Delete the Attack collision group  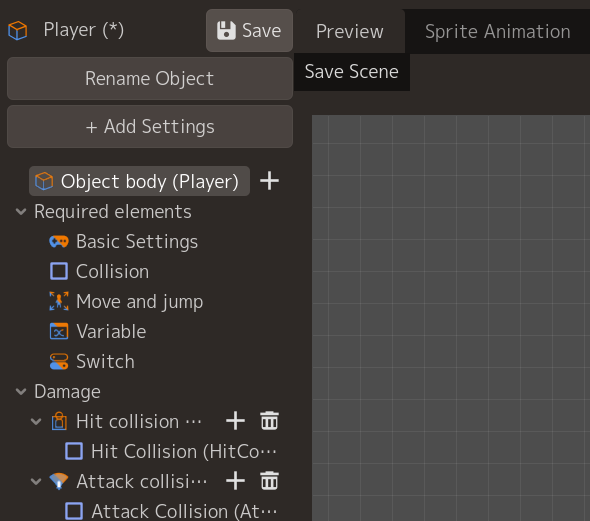[x=269, y=481]
